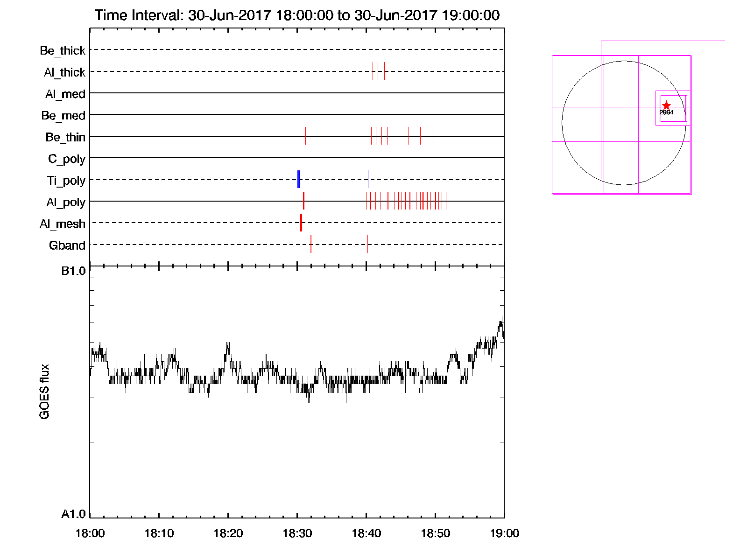Click the B1.0 flux level label
The image size is (747, 560).
[x=73, y=271]
